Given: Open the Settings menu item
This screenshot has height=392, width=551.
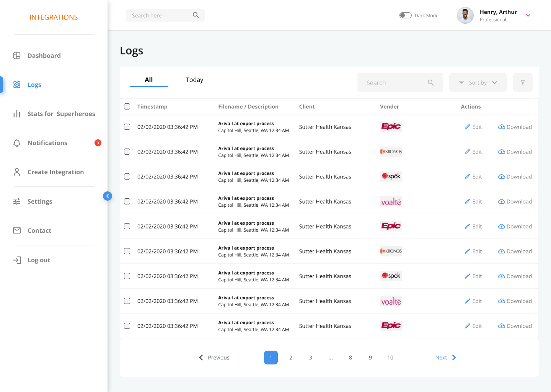Looking at the screenshot, I should pyautogui.click(x=40, y=201).
